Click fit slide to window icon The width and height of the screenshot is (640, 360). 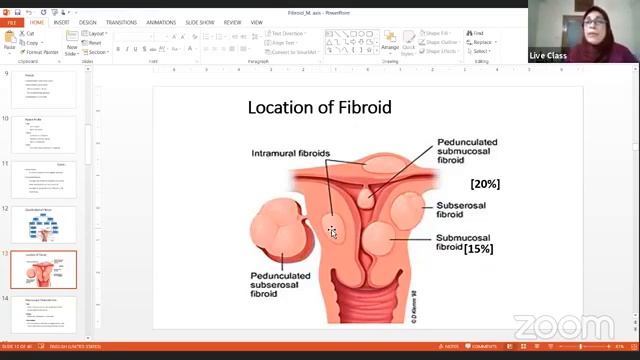[634, 347]
